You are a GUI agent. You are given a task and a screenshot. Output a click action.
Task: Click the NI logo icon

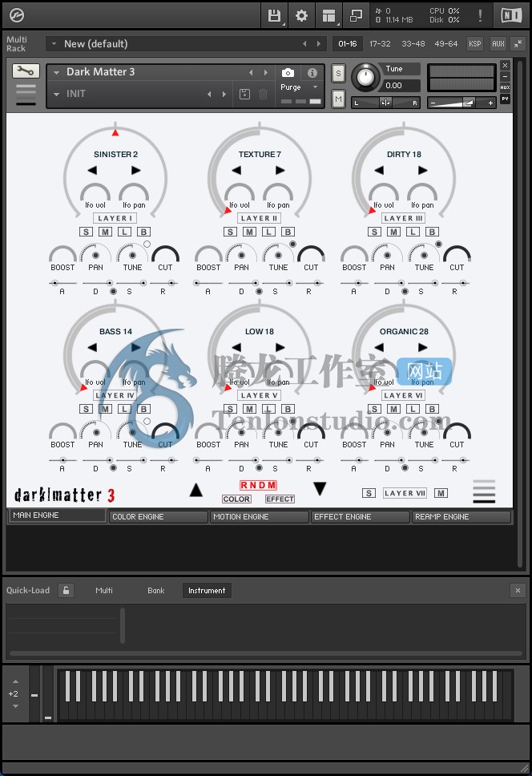(x=511, y=16)
